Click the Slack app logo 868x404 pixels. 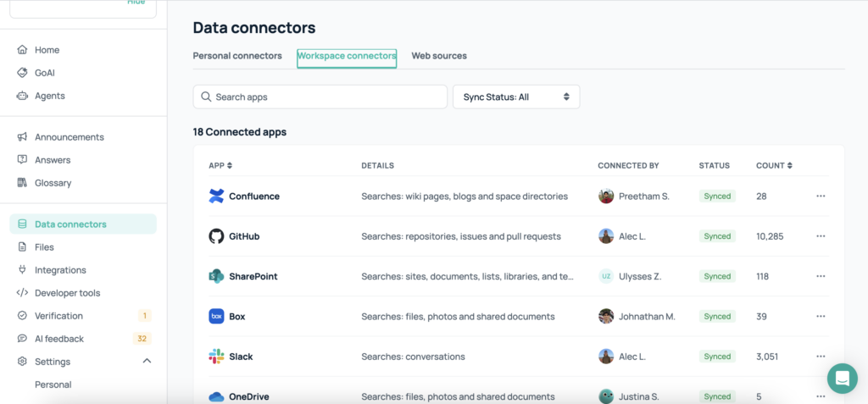tap(216, 357)
